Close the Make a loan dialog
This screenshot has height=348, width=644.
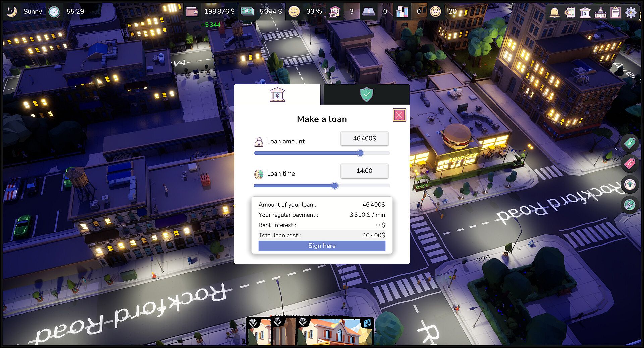[x=399, y=115]
